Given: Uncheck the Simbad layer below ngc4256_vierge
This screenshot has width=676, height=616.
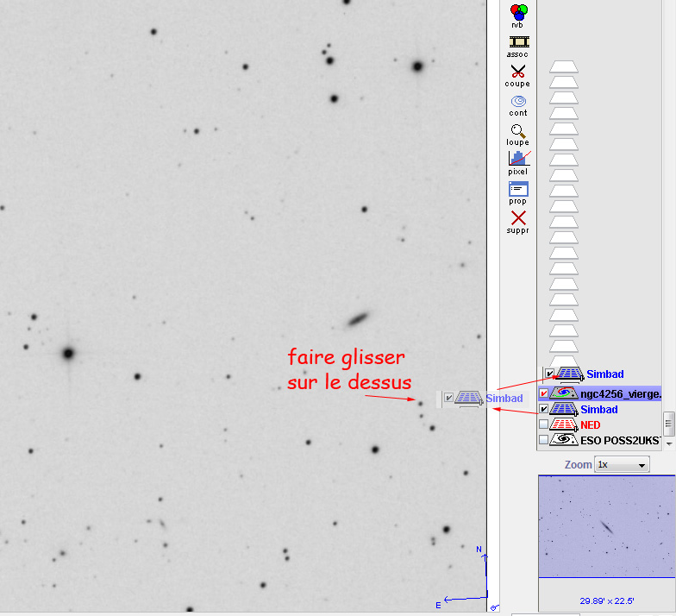Looking at the screenshot, I should point(543,409).
